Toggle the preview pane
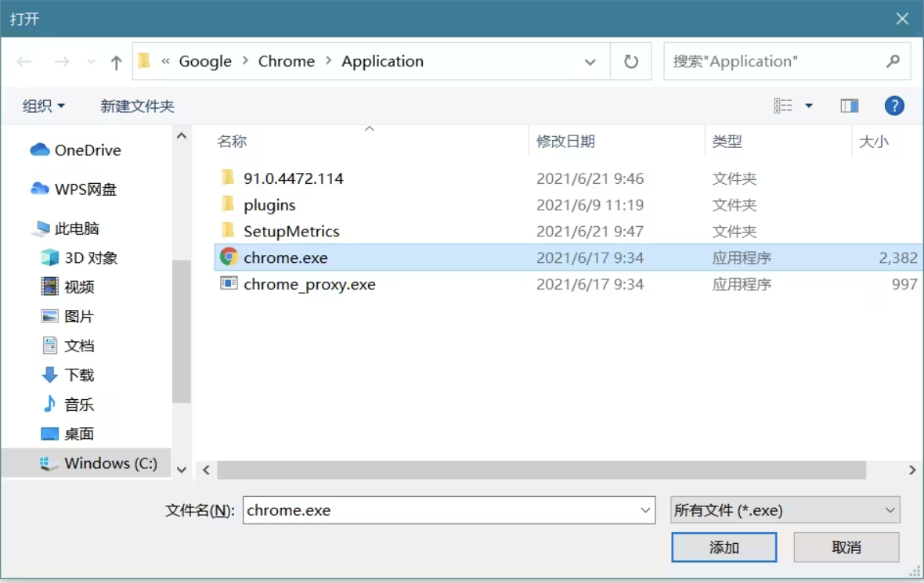Image resolution: width=924 pixels, height=583 pixels. [849, 106]
